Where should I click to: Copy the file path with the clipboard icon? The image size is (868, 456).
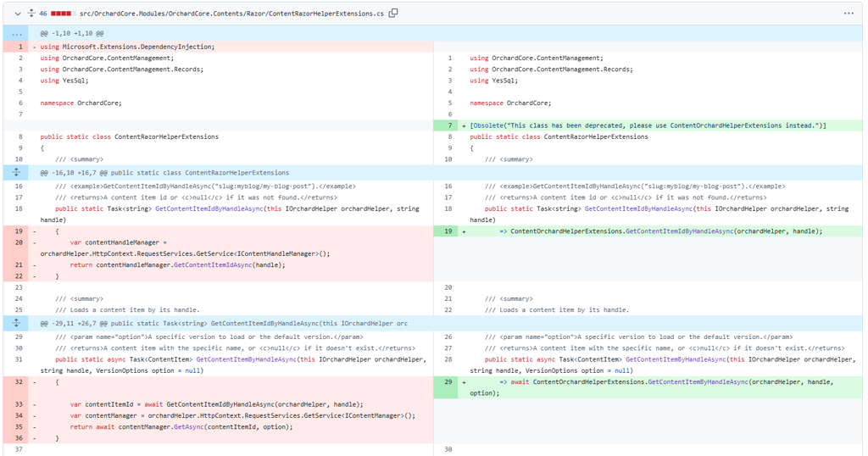pyautogui.click(x=393, y=14)
